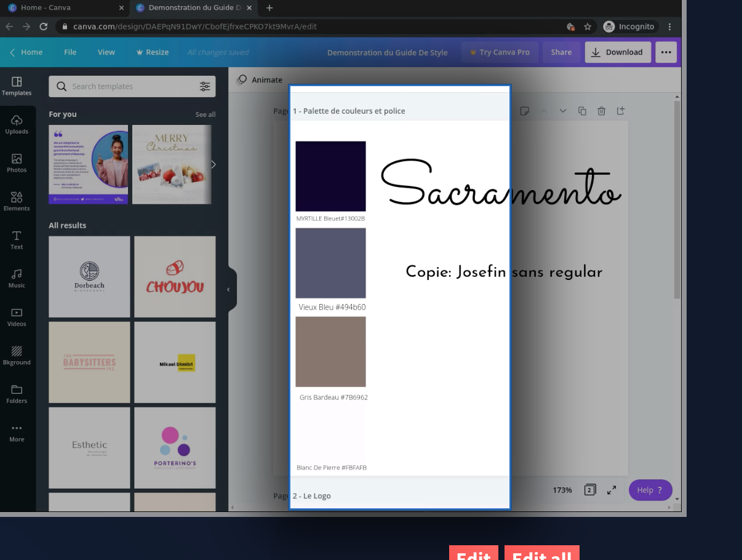
Task: Open the 173% zoom level menu
Action: coord(562,490)
